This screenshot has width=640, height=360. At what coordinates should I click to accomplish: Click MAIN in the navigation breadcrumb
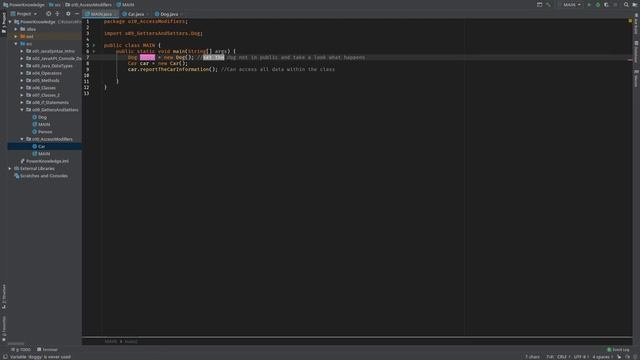pos(125,5)
